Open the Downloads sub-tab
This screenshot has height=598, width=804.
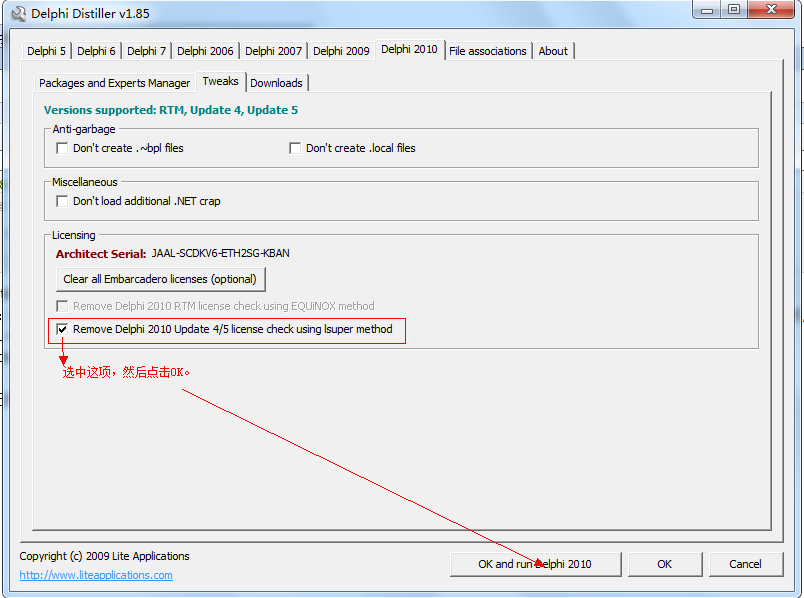point(276,83)
